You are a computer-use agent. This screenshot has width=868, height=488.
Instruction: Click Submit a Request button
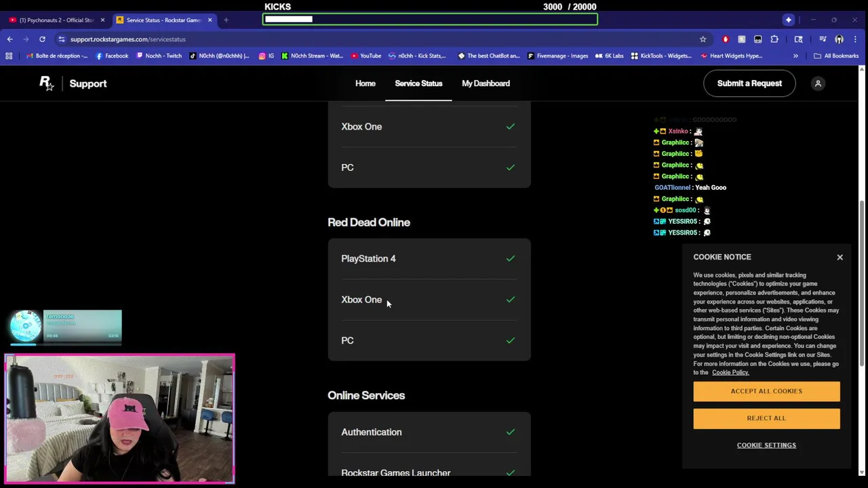point(749,83)
